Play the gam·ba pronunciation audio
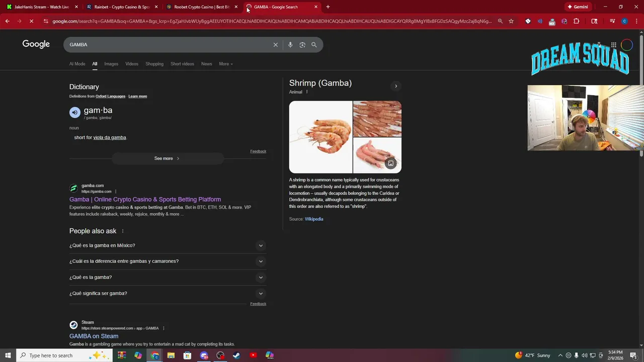The height and width of the screenshot is (362, 644). (x=74, y=113)
